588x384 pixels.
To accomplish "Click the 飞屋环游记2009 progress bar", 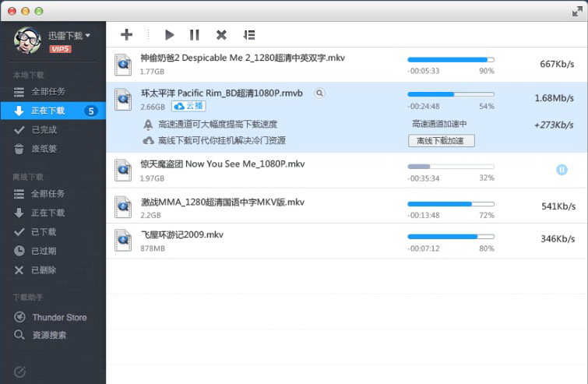I will click(451, 237).
